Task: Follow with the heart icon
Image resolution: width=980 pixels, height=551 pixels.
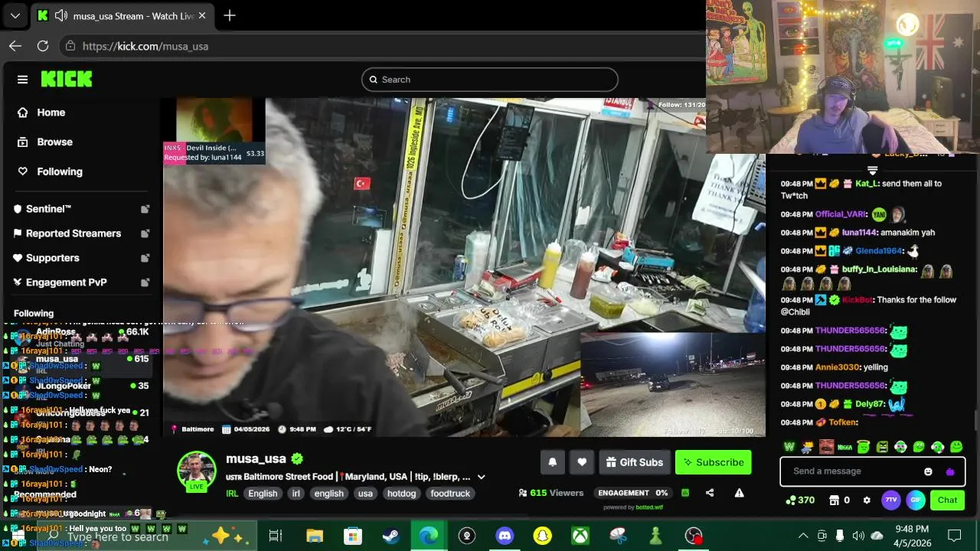Action: (582, 462)
